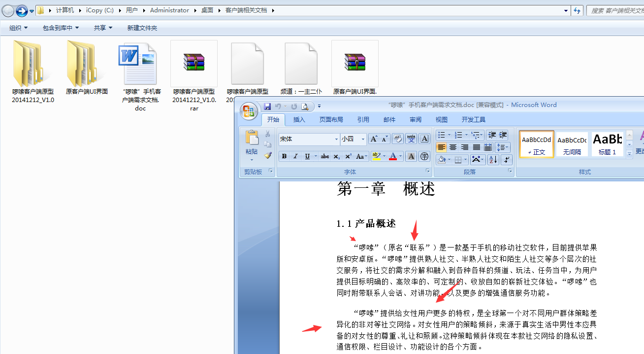This screenshot has height=354, width=644.
Task: Open the 字体 group dialog launcher
Action: (428, 171)
